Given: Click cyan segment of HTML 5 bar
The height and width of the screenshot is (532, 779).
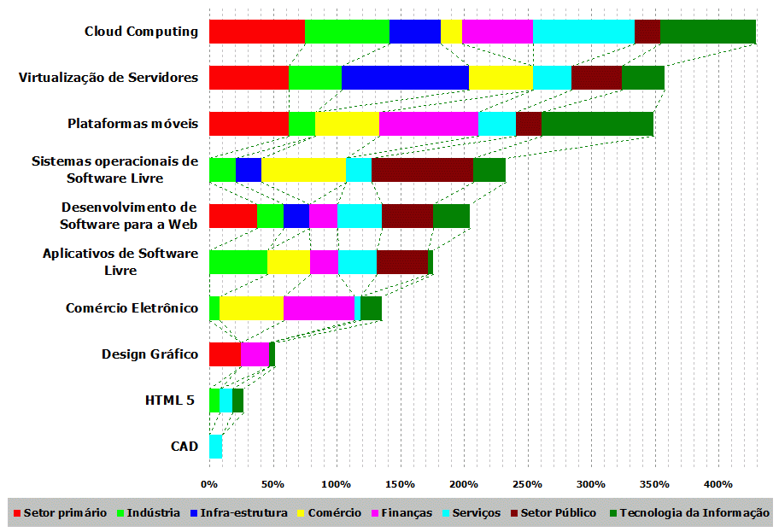Looking at the screenshot, I should click(x=226, y=400).
